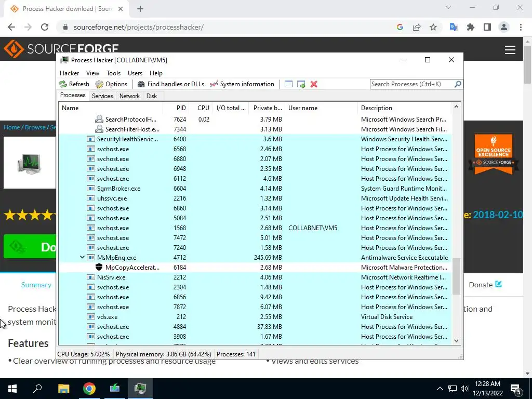Reload the SourceForge page

(45, 27)
